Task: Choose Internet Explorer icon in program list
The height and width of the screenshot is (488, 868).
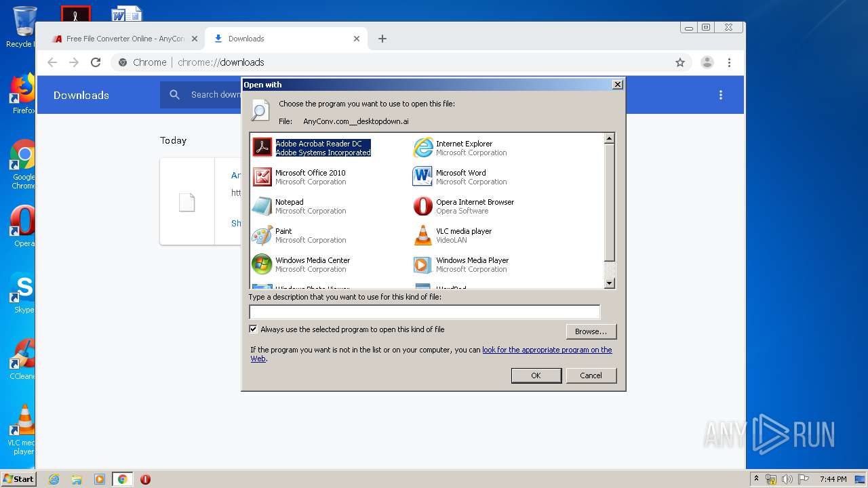Action: (422, 147)
